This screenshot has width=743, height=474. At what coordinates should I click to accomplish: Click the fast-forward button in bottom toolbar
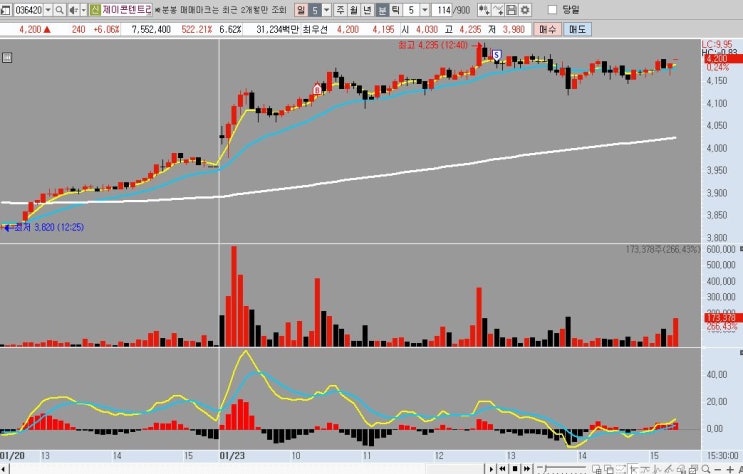(x=526, y=469)
